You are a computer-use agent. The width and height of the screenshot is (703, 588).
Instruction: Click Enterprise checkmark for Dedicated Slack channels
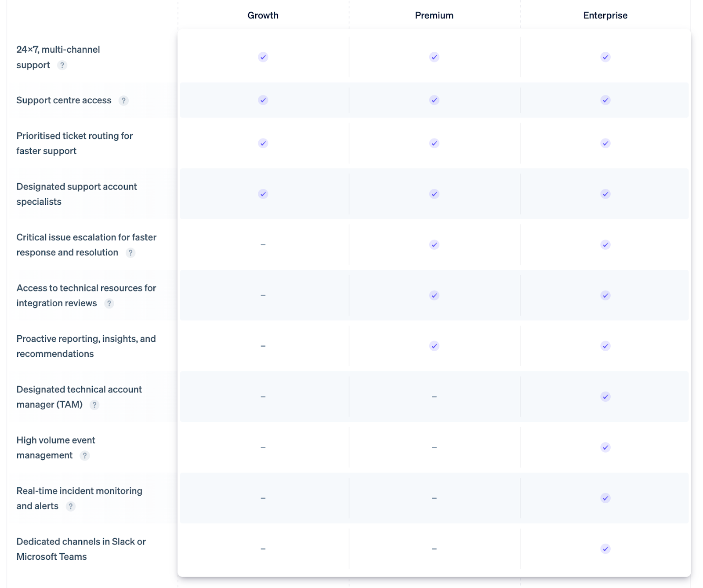tap(605, 549)
